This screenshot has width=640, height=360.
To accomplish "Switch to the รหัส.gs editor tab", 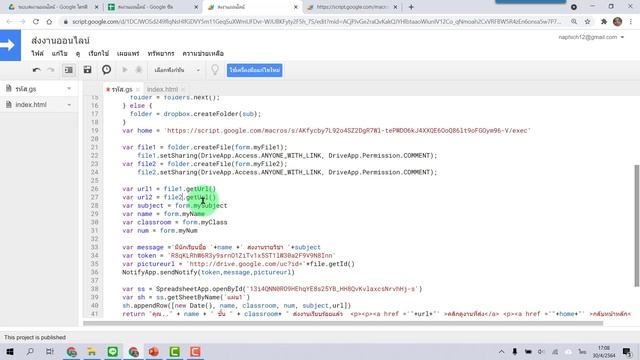I will [x=122, y=89].
